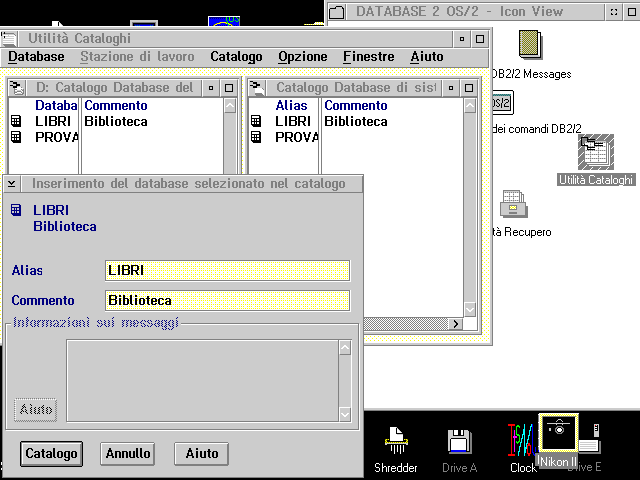Click the Alias input field
Viewport: 640px width, 480px height.
click(x=227, y=271)
